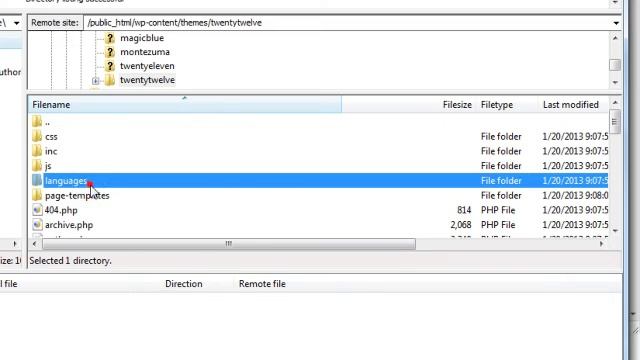Image resolution: width=640 pixels, height=360 pixels.
Task: Click 'PHP File' type in 404.php row
Action: pos(498,210)
